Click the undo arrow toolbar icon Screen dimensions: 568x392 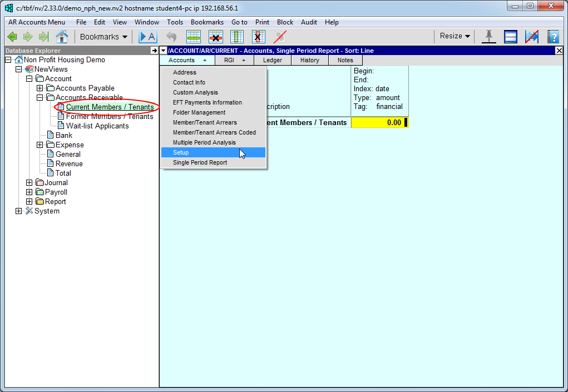tap(171, 37)
